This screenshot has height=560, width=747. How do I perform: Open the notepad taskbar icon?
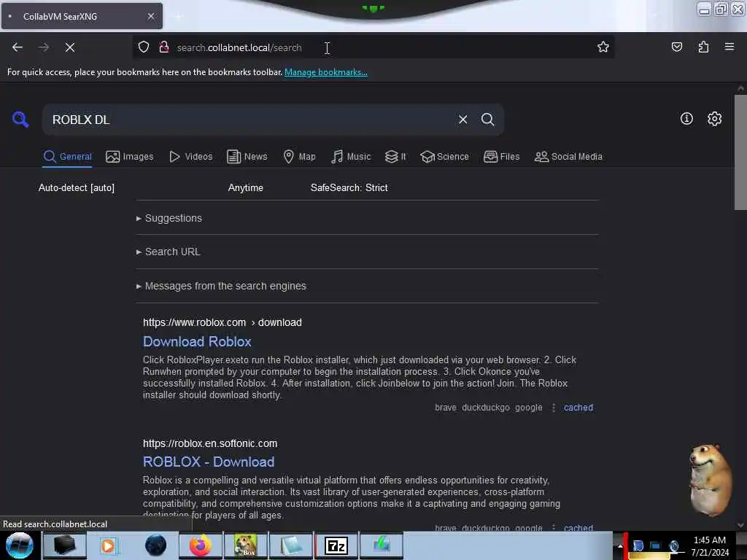click(x=291, y=545)
